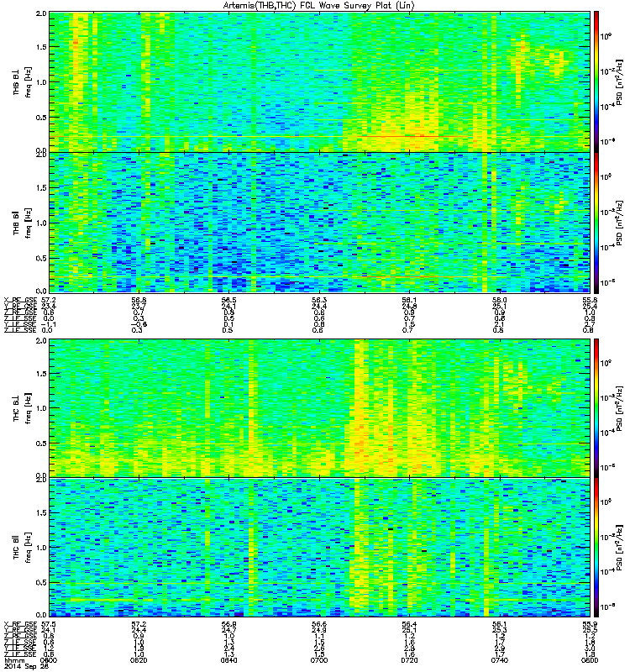Click the 10⁻⁴ mark on the THB B∥ colorbar
The image size is (630, 672).
pos(606,247)
